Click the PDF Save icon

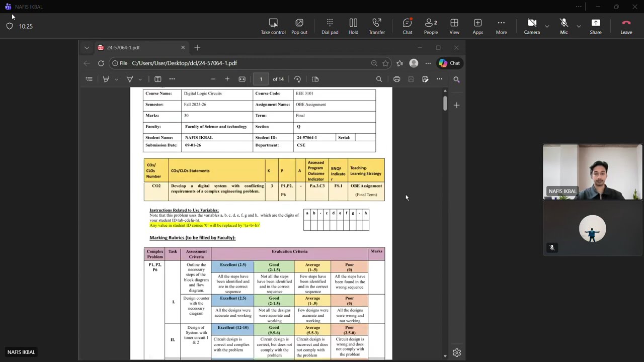(x=411, y=79)
